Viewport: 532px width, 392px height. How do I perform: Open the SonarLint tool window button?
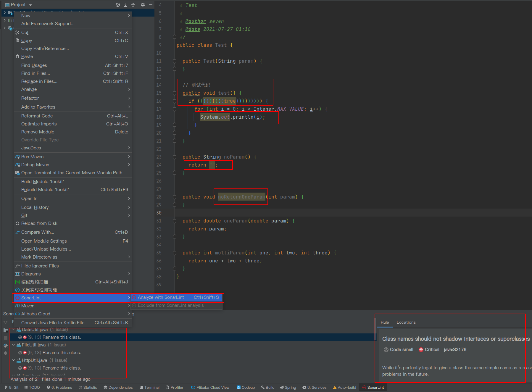pyautogui.click(x=373, y=388)
